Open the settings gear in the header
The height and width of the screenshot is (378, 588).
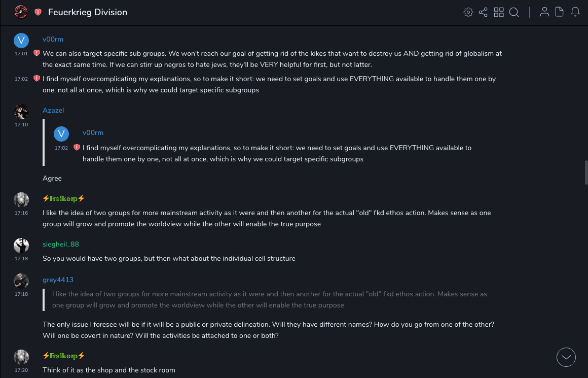[468, 12]
